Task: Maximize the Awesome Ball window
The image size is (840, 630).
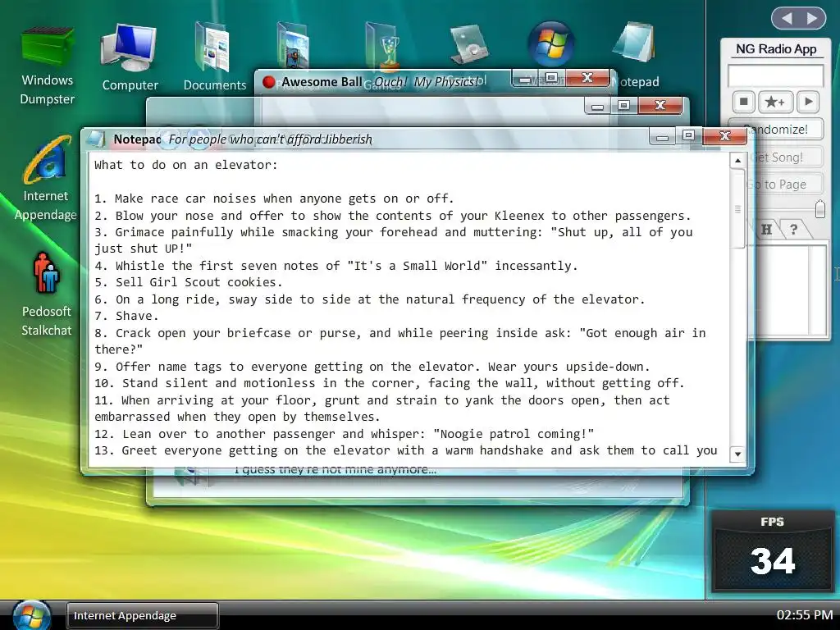Action: [x=552, y=78]
